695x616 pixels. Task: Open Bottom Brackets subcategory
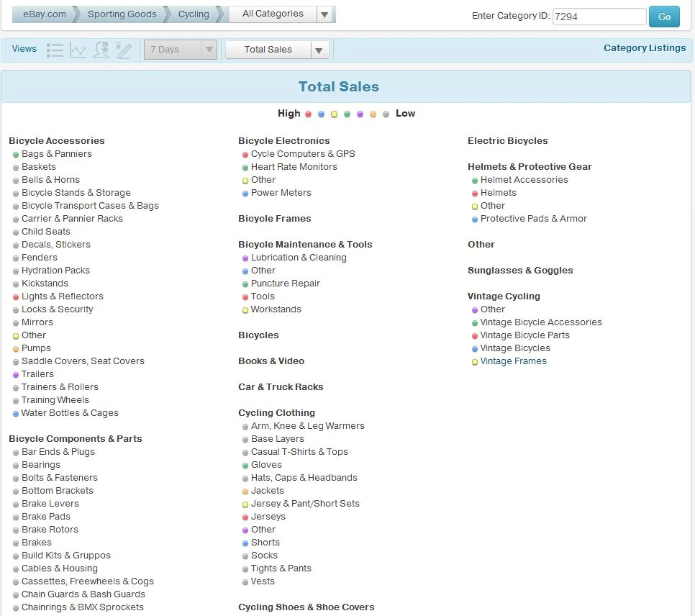click(x=58, y=491)
